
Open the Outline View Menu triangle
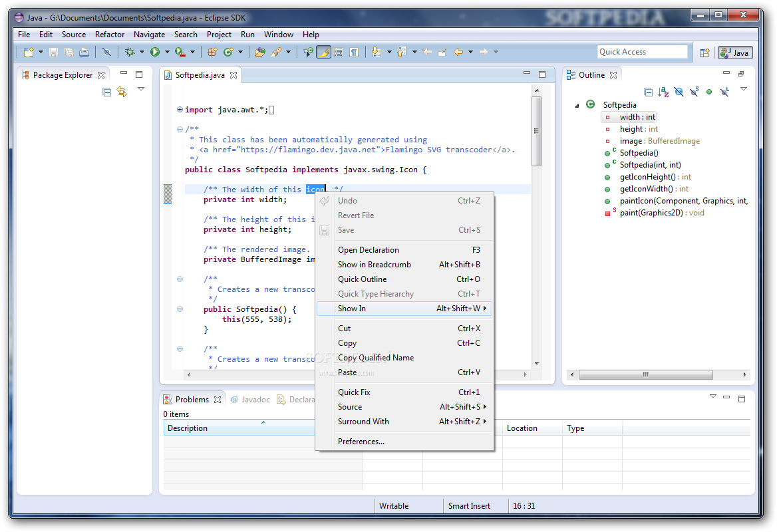[x=744, y=89]
